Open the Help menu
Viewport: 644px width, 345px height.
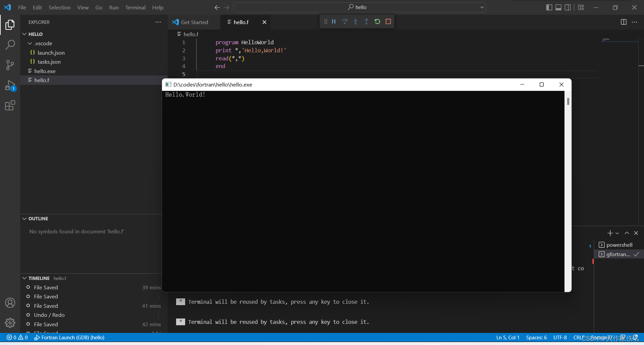pos(158,7)
